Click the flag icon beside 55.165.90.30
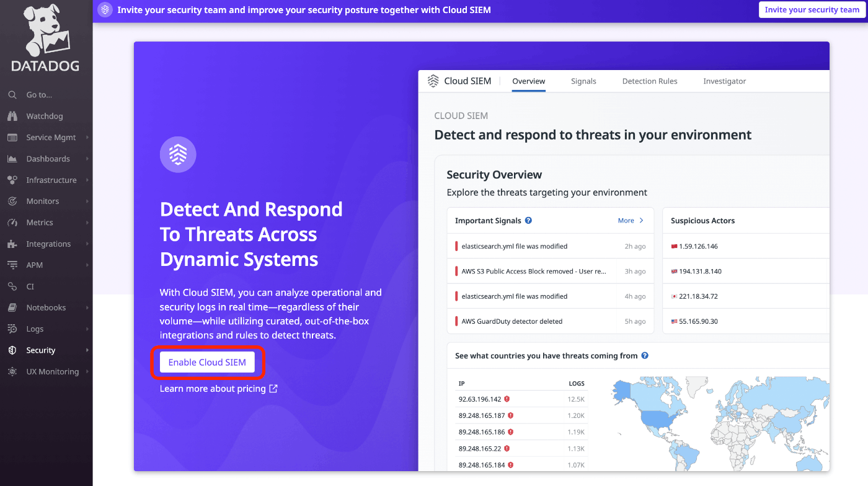Image resolution: width=868 pixels, height=486 pixels. pos(675,322)
